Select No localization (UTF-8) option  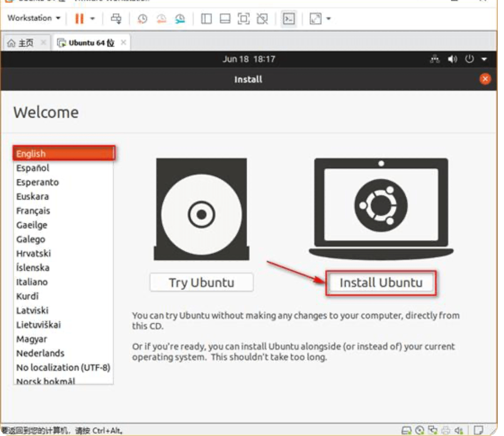point(63,367)
